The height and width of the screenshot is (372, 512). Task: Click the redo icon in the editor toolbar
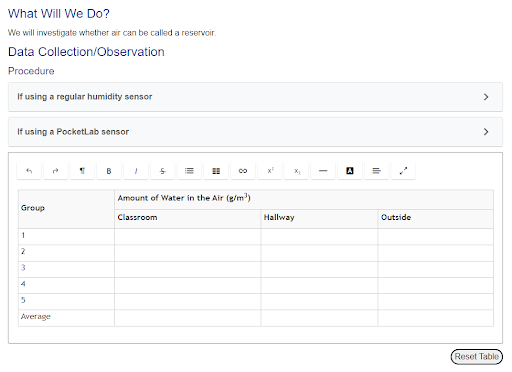click(x=56, y=171)
